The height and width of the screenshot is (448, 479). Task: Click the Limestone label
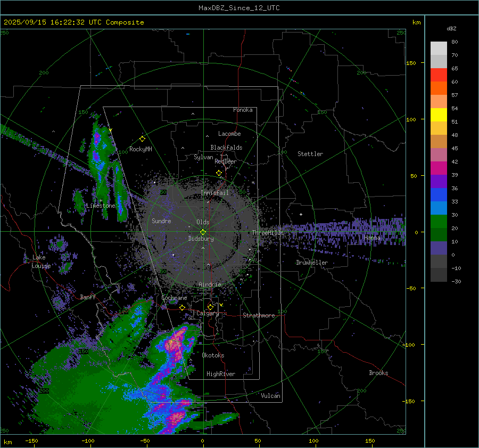click(101, 206)
